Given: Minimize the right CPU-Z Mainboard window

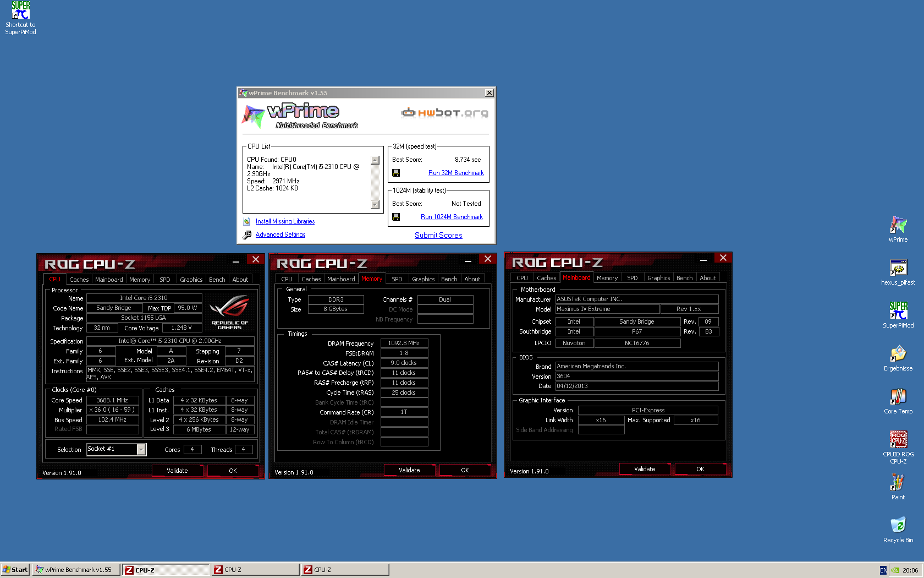Looking at the screenshot, I should [x=703, y=259].
